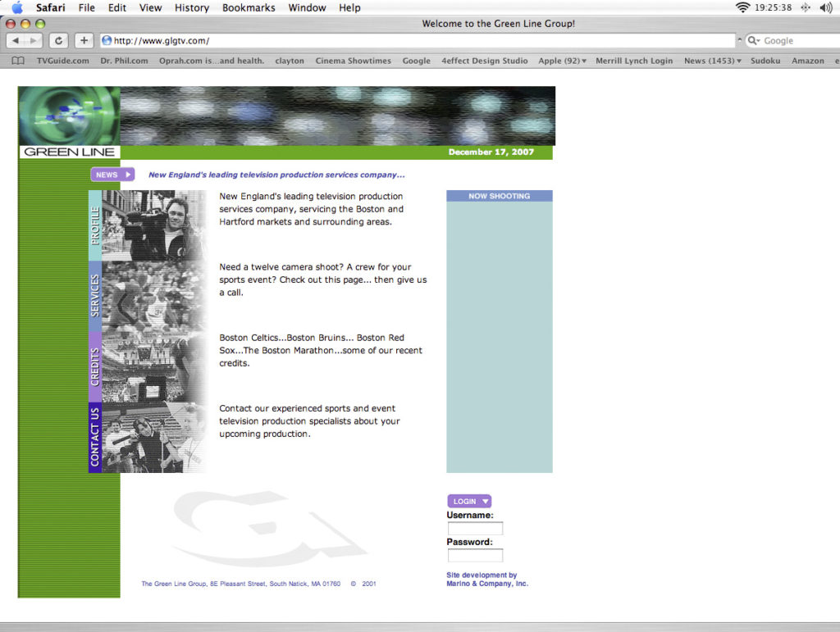Click the Wi-Fi status icon in menu bar
840x632 pixels.
(x=742, y=7)
